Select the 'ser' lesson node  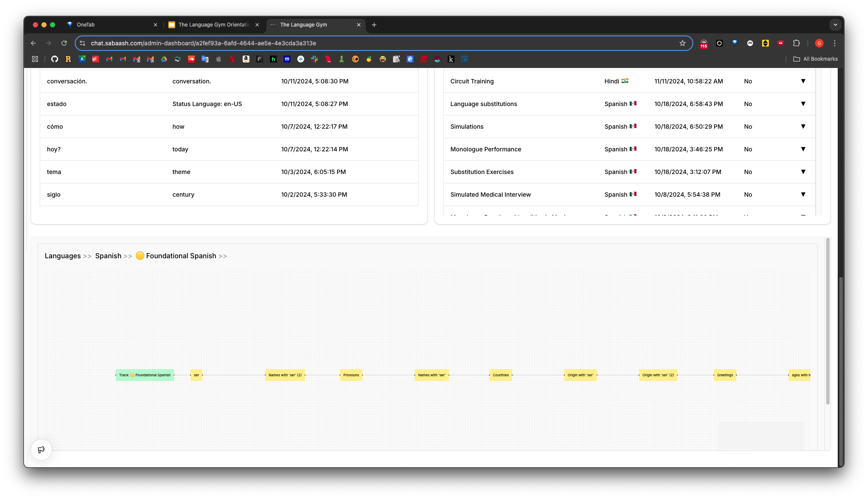click(196, 375)
